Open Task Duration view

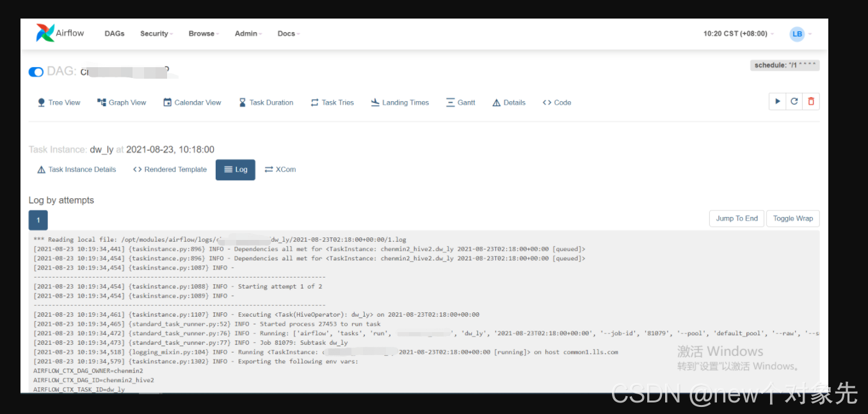266,102
